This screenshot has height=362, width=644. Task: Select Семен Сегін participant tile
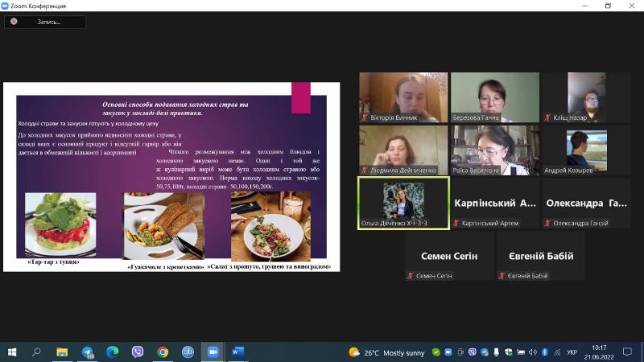point(449,256)
